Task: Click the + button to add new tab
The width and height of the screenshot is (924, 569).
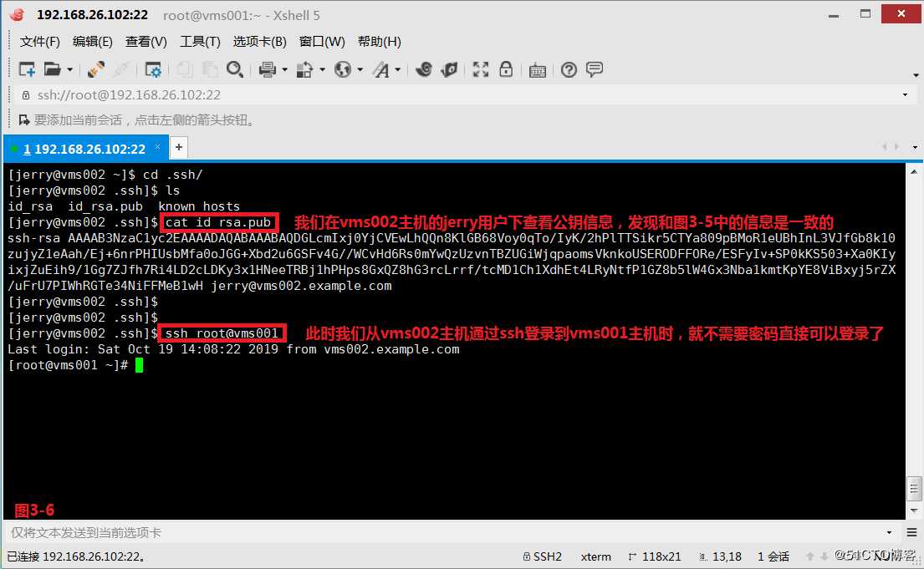Action: 178,147
